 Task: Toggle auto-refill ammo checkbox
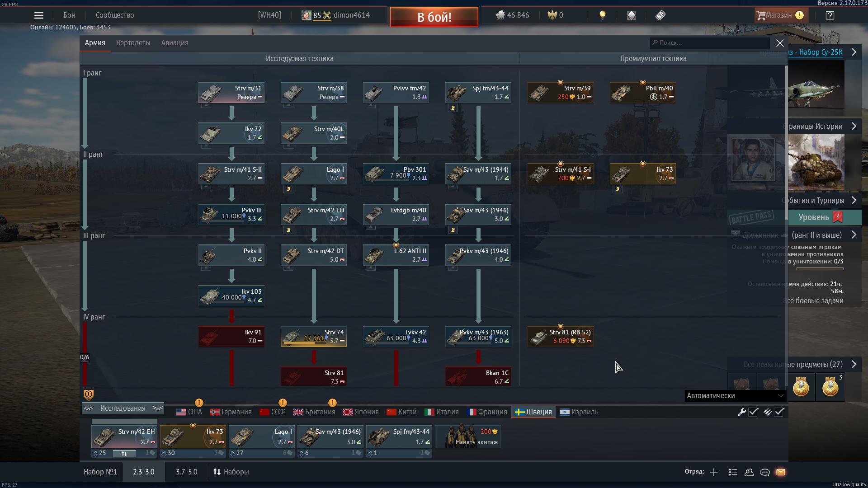[x=779, y=412]
